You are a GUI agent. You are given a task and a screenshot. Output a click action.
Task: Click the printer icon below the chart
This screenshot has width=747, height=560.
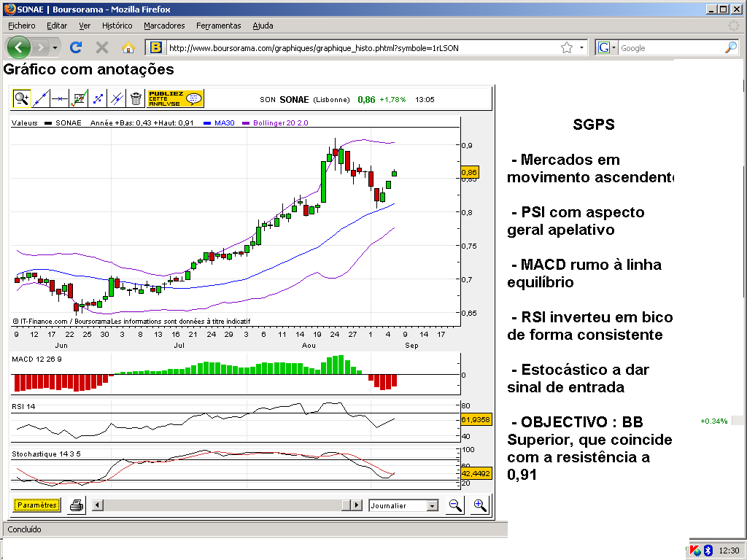[76, 505]
